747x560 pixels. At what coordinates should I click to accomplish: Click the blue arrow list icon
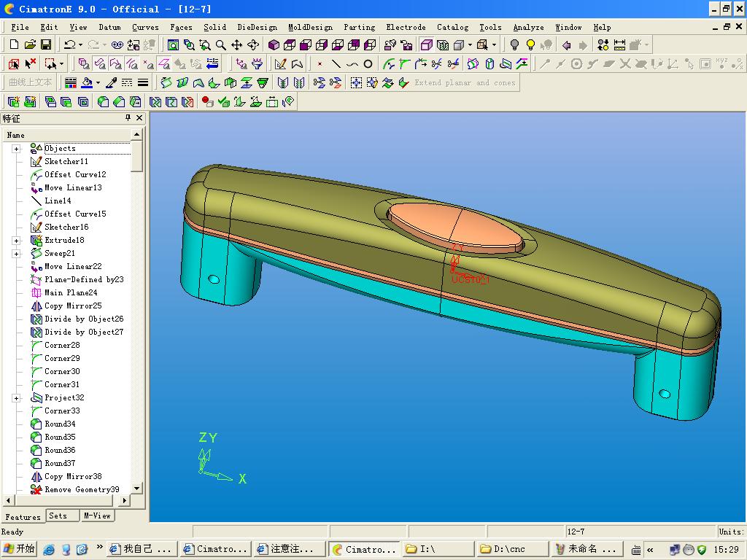[212, 63]
